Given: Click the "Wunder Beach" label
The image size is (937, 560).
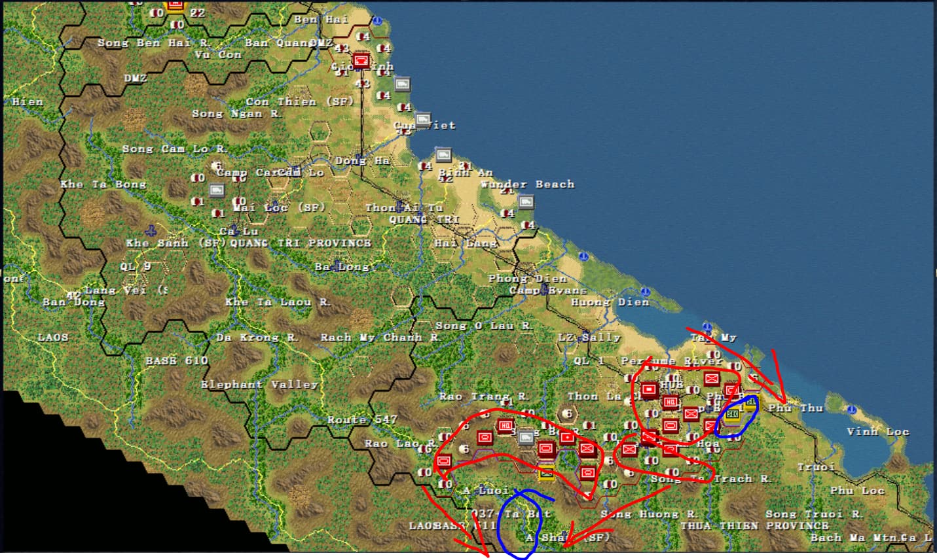Looking at the screenshot, I should [x=527, y=184].
